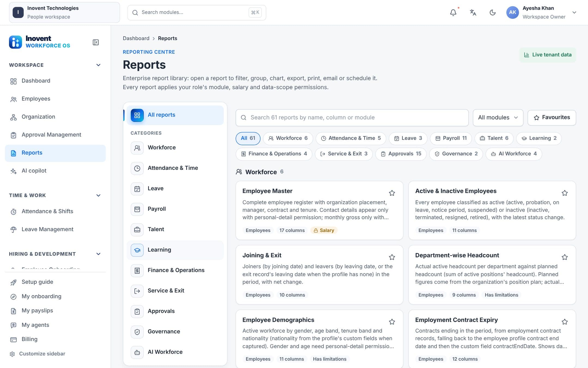The image size is (588, 368).
Task: Go to Employees in sidebar
Action: coord(55,99)
